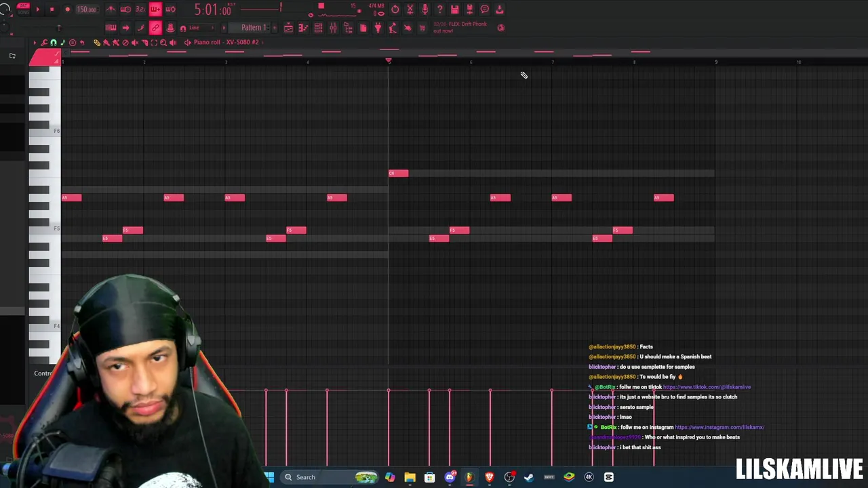Open piano roll wrench tools menu
The width and height of the screenshot is (868, 488).
click(x=44, y=42)
